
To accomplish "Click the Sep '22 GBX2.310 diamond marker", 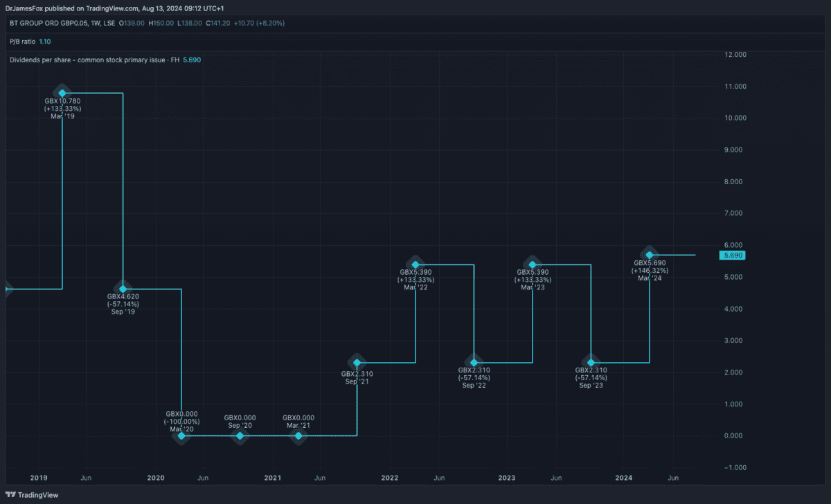I will (x=474, y=363).
